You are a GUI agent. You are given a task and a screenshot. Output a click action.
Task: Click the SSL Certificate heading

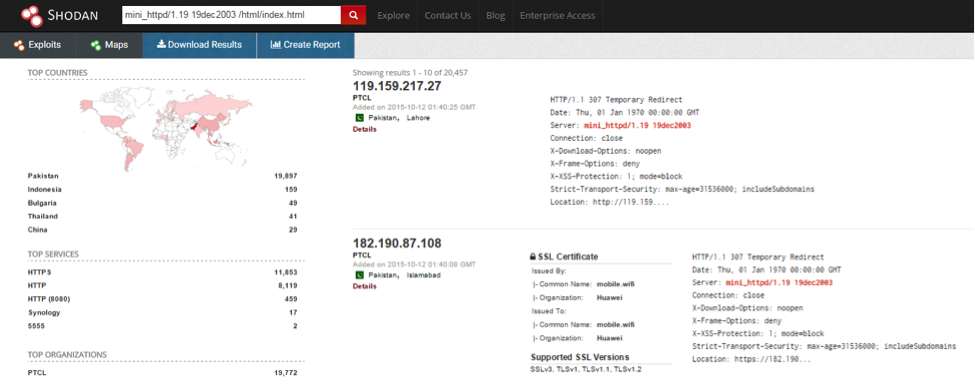tap(568, 256)
